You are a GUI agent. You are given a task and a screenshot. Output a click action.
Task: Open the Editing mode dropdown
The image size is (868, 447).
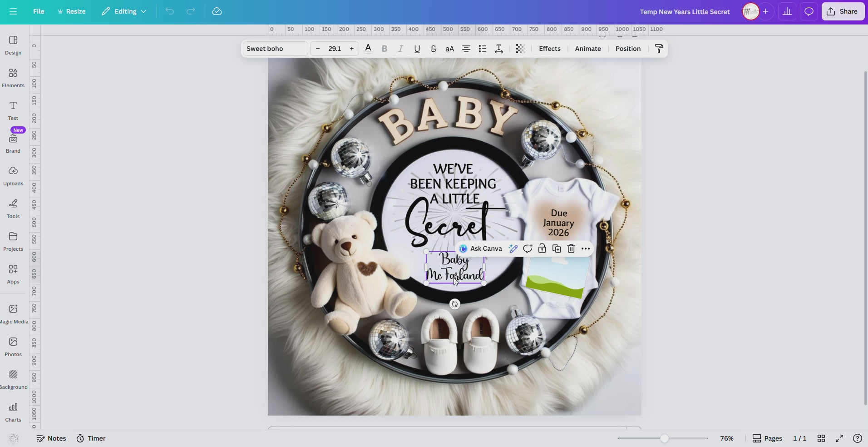[x=123, y=11]
